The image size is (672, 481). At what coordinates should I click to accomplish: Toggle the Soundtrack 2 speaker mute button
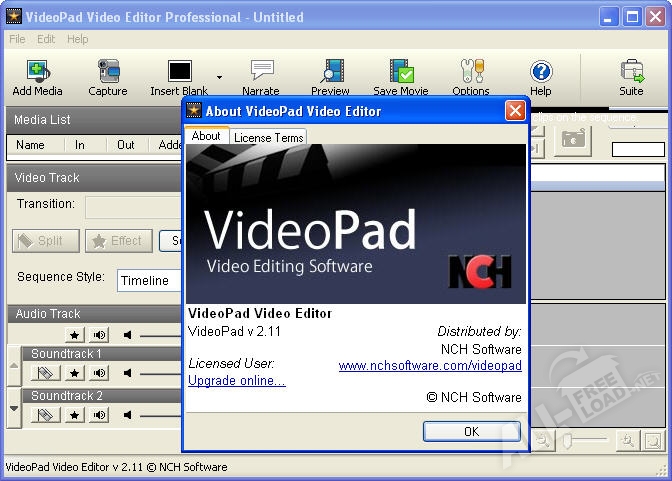point(100,414)
